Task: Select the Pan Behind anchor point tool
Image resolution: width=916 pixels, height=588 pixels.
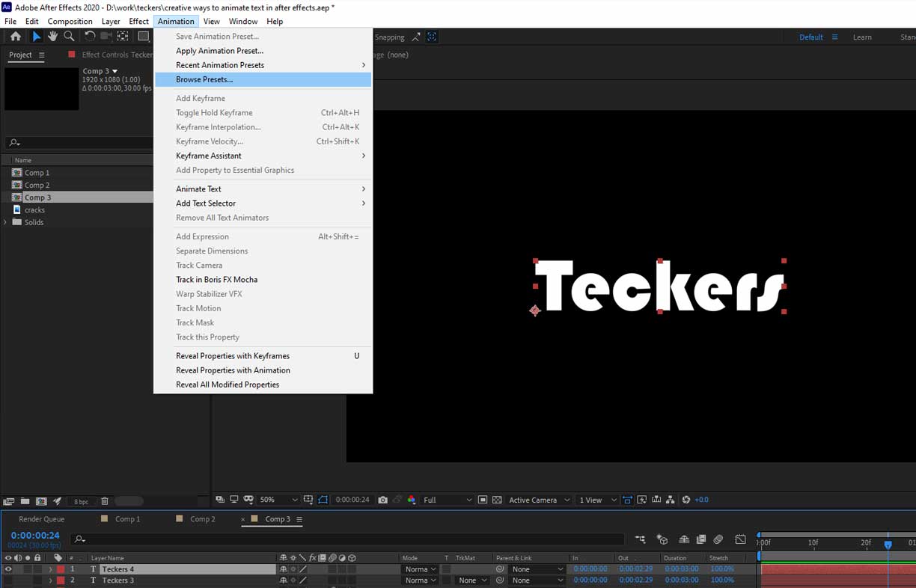Action: click(123, 36)
